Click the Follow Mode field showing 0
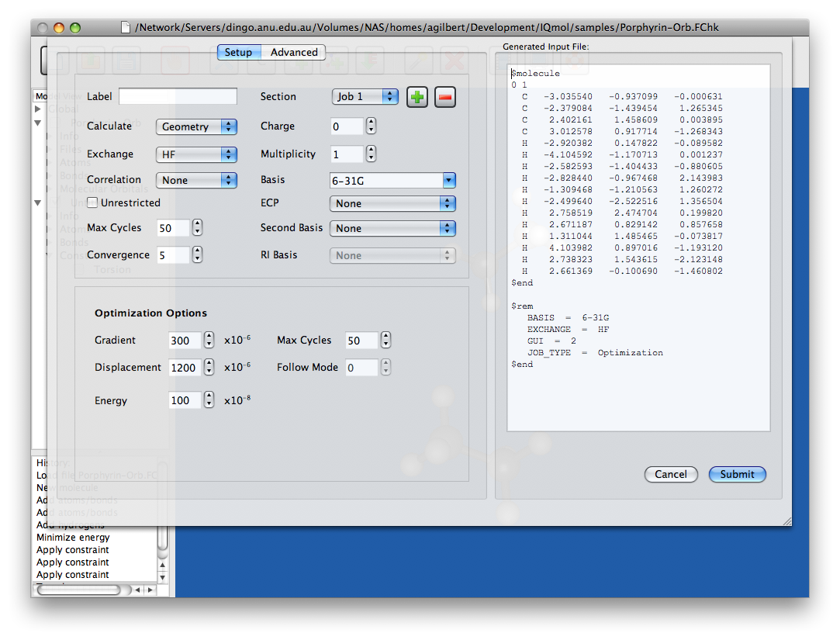This screenshot has height=640, width=840. 362,368
